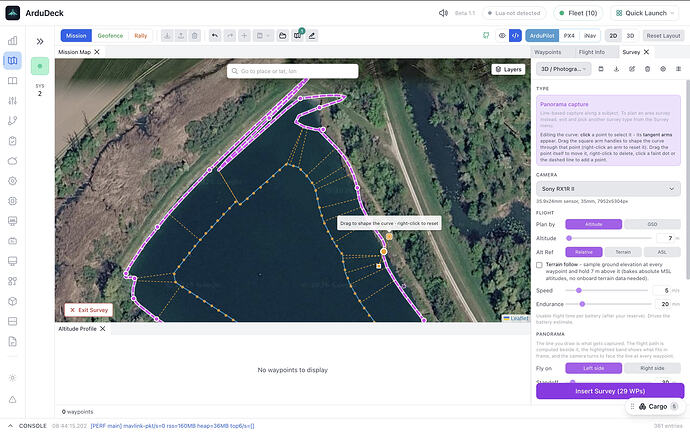
Task: Choose Fly on Left side
Action: tap(594, 368)
